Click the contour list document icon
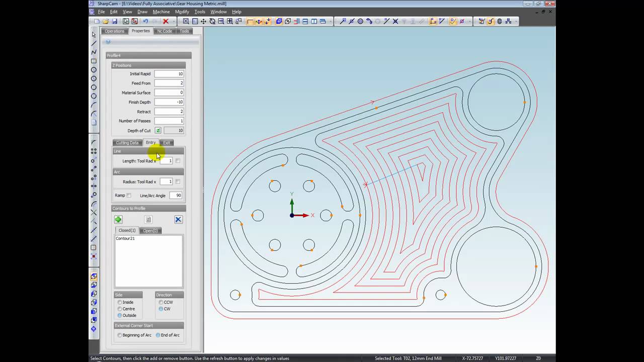 (x=148, y=219)
